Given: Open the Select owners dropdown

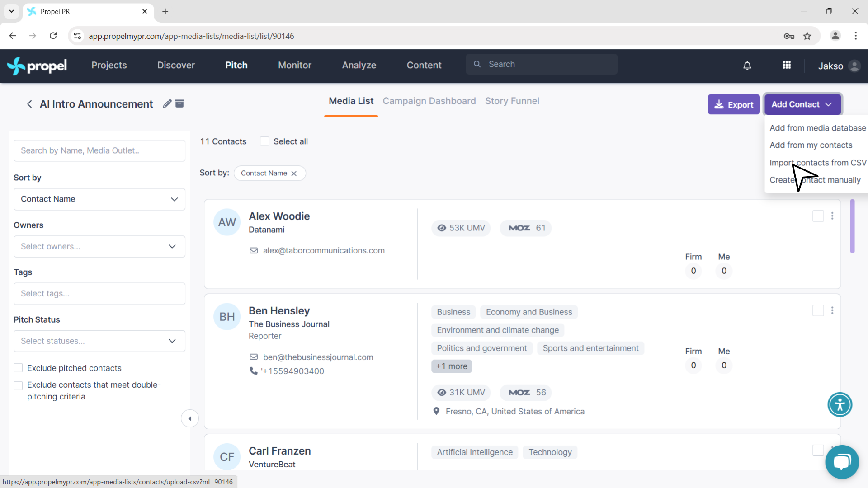Looking at the screenshot, I should 99,247.
